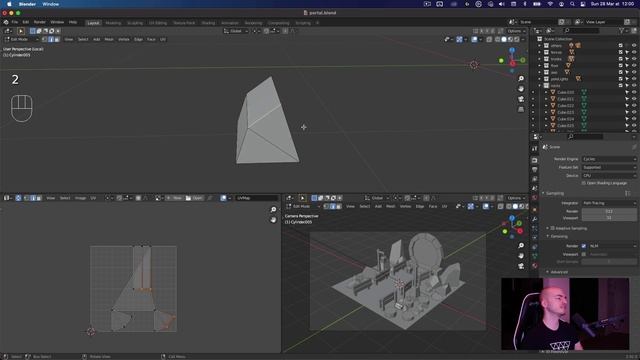Open the Mesh menu in top viewport header
Image resolution: width=640 pixels, height=360 pixels.
click(109, 40)
